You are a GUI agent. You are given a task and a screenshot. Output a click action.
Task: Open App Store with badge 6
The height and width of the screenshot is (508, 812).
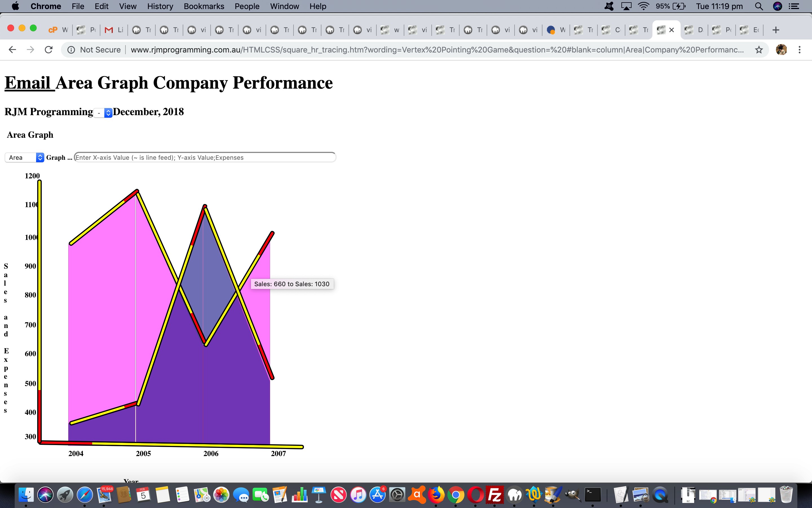(x=378, y=494)
